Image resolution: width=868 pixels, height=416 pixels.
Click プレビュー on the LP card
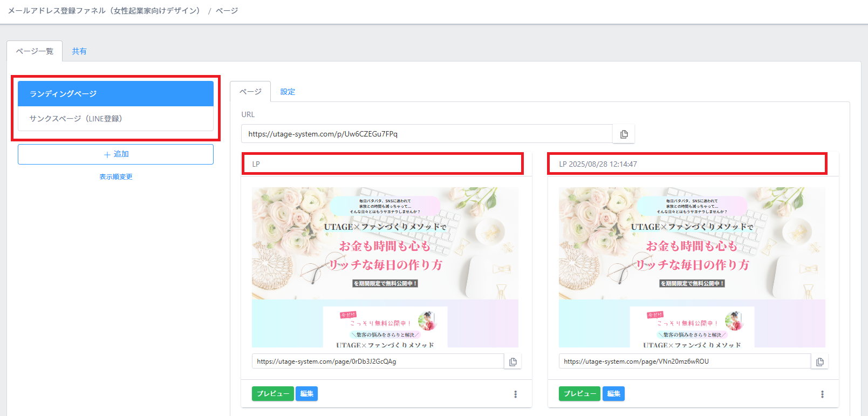pyautogui.click(x=273, y=394)
